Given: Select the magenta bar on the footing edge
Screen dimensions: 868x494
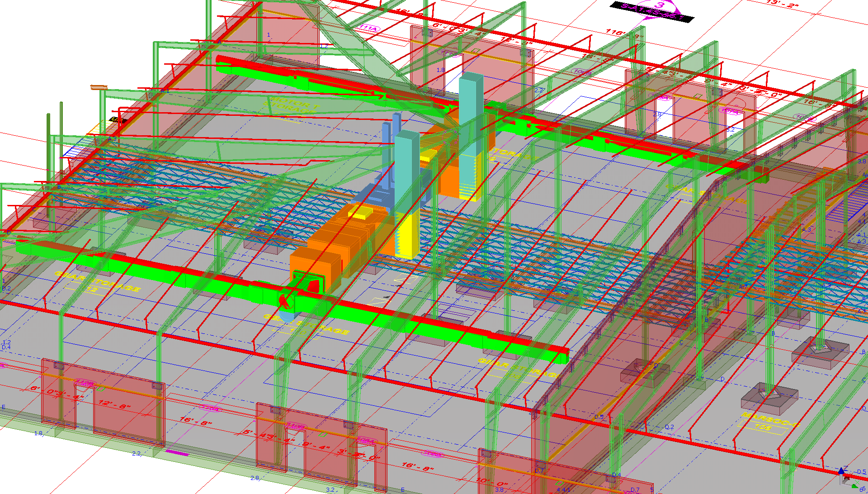Looking at the screenshot, I should tap(177, 452).
